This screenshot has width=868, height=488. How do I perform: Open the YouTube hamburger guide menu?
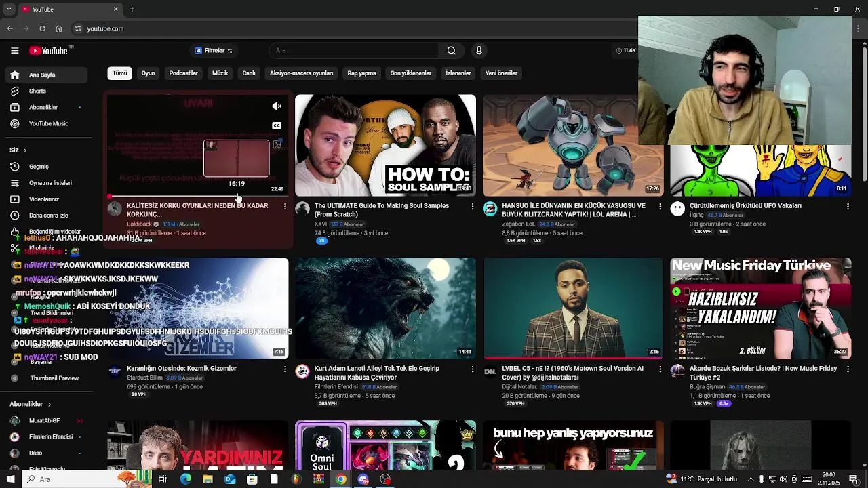pos(14,51)
